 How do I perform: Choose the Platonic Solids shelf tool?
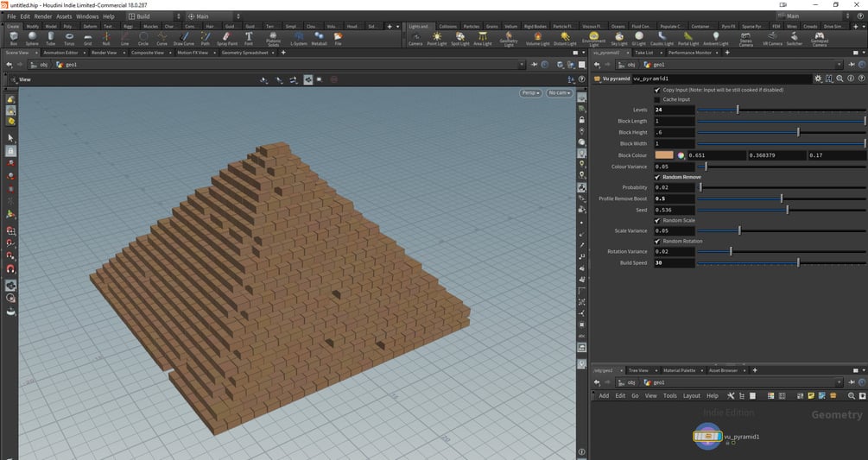pos(273,38)
